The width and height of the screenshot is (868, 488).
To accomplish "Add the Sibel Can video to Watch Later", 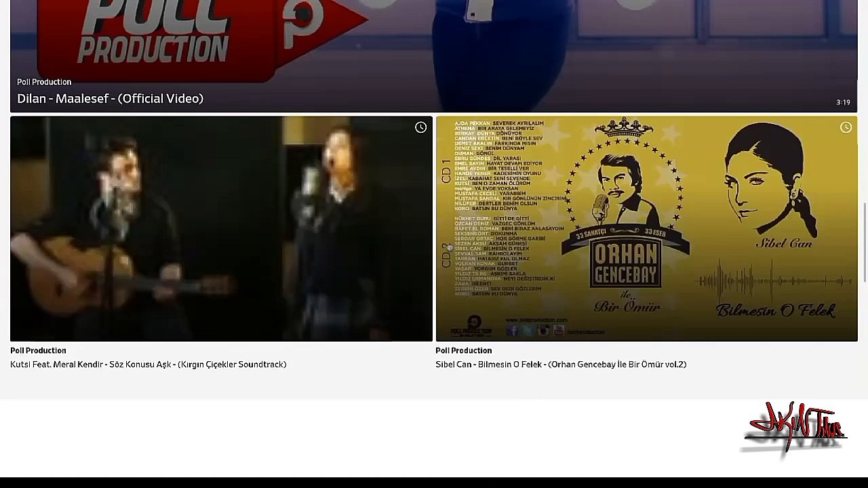I will click(846, 127).
